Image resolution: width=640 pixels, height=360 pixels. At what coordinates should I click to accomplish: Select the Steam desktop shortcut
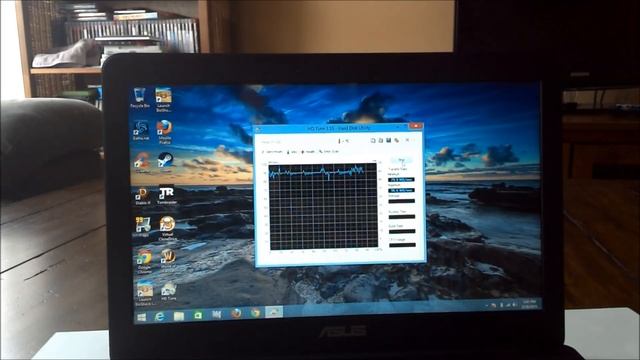coord(165,162)
